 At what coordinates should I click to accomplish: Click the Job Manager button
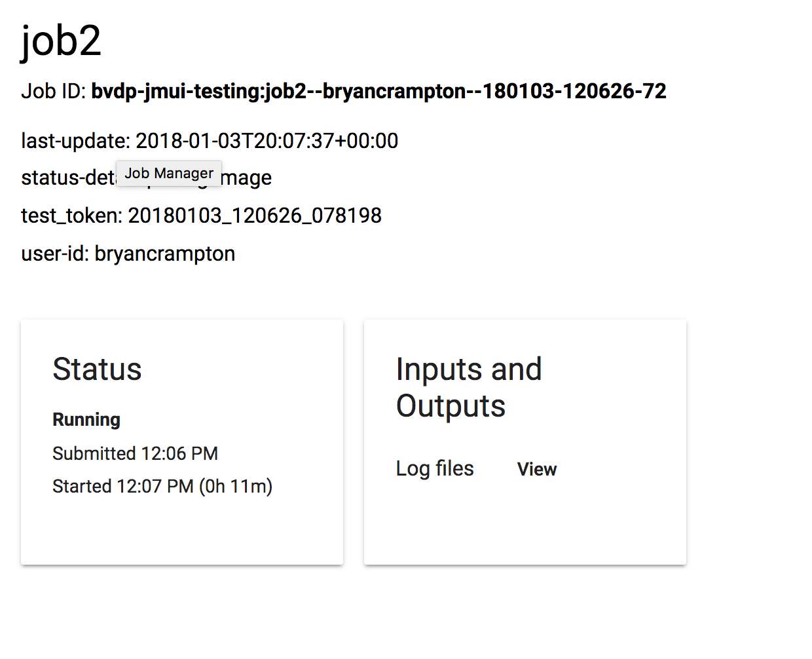(168, 173)
